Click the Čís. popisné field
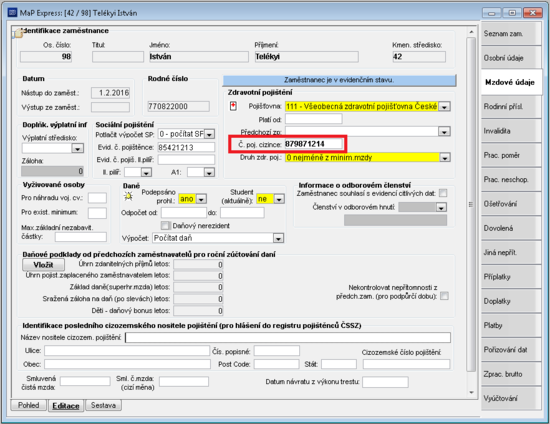This screenshot has width=550, height=424. click(277, 351)
